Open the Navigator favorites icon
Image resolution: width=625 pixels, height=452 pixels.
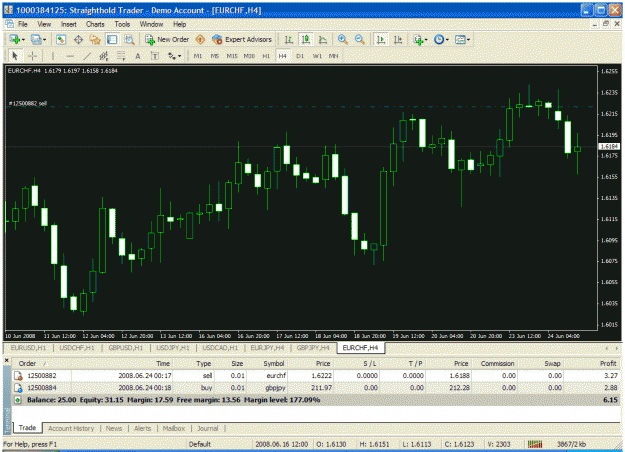[95, 39]
